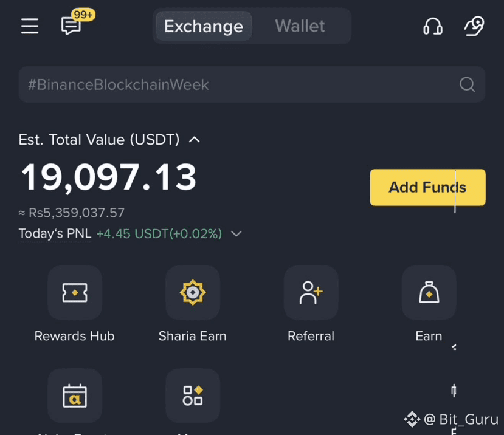Image resolution: width=504 pixels, height=435 pixels.
Task: Open Rewards Hub ticket icon
Action: tap(75, 292)
